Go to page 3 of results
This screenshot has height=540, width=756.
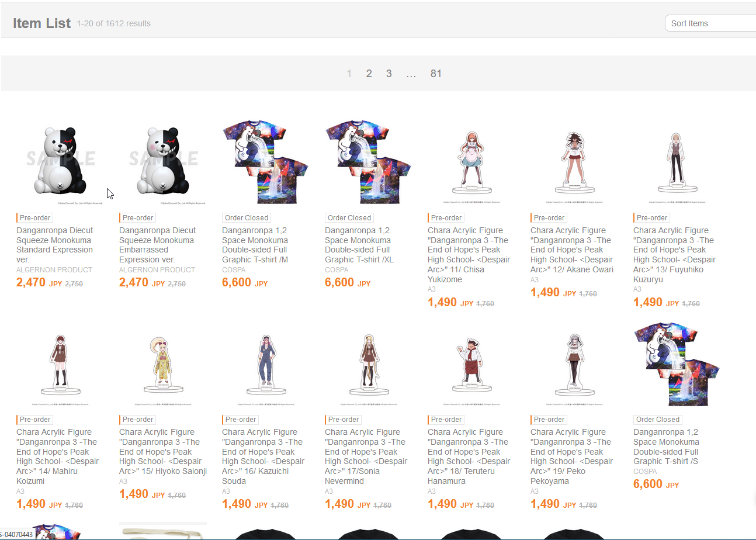pos(389,74)
